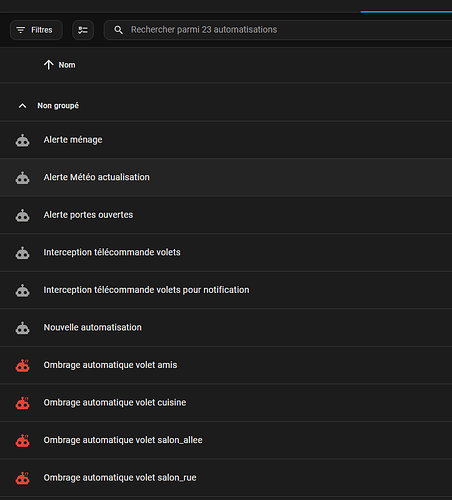Click the robot icon for Alerte ménage
Image resolution: width=452 pixels, height=500 pixels.
[22, 140]
